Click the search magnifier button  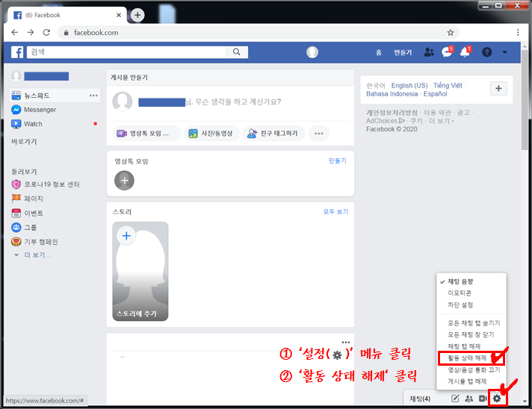[236, 51]
